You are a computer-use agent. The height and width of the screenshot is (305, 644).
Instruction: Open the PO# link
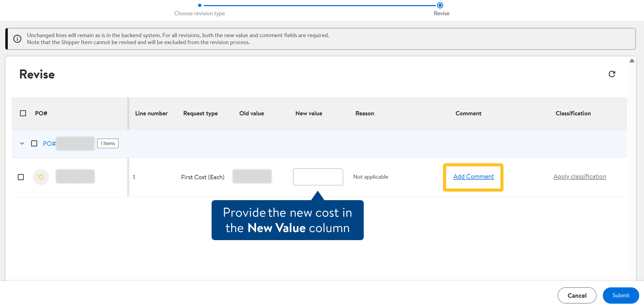49,143
